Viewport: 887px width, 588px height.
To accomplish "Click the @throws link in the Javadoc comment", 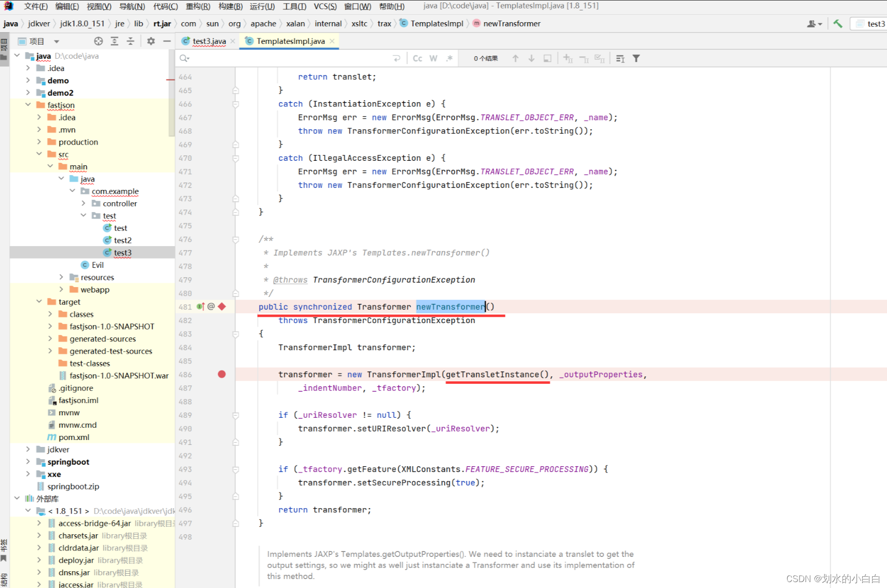I will point(290,280).
